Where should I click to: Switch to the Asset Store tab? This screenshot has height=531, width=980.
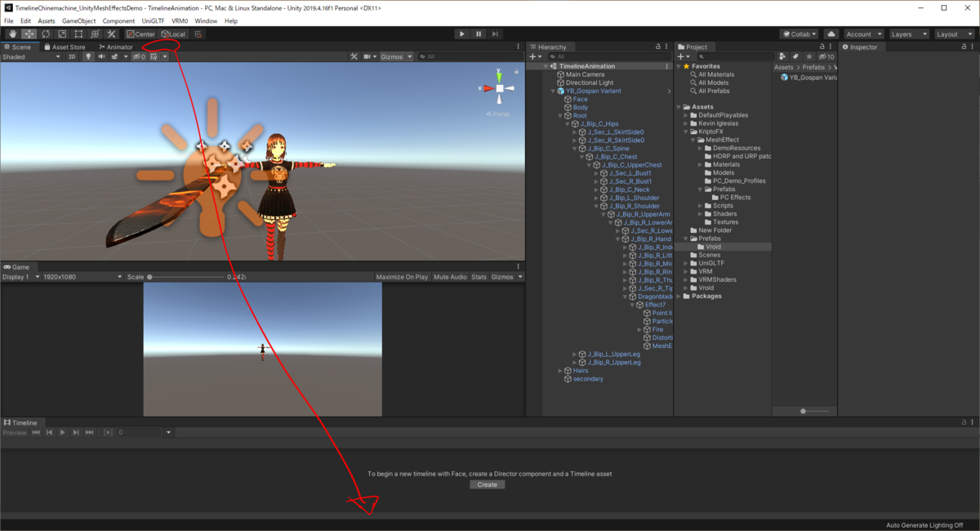tap(65, 47)
